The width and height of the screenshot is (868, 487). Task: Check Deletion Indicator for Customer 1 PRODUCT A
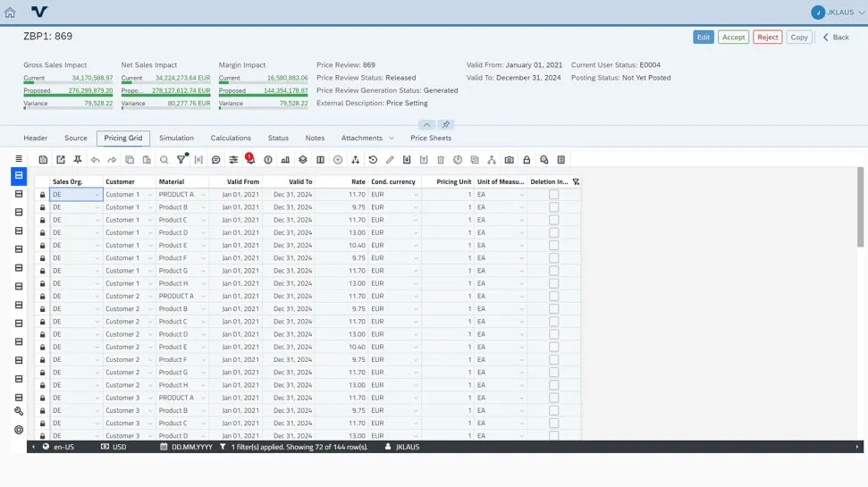(x=553, y=194)
